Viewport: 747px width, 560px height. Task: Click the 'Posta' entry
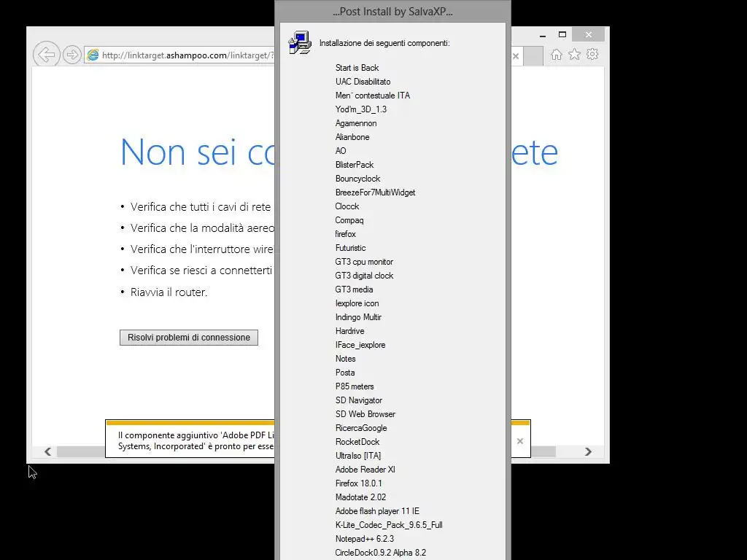pyautogui.click(x=344, y=373)
